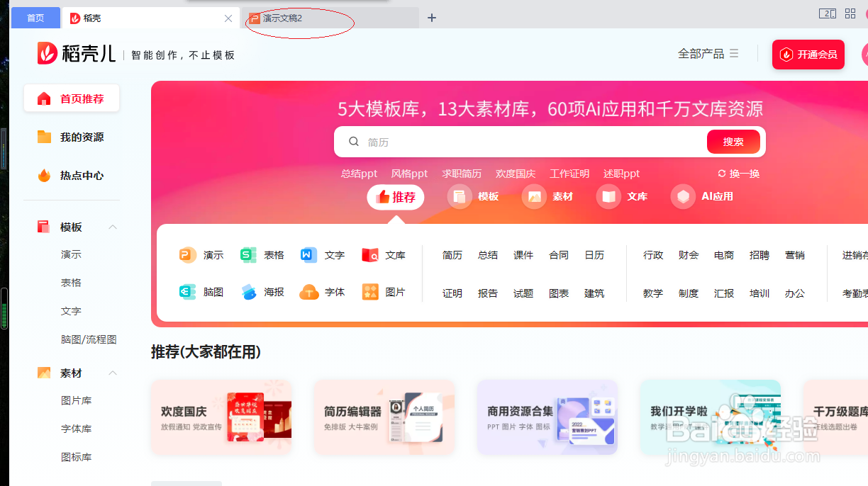Click the 热点中心 flame icon
The height and width of the screenshot is (486, 868).
44,175
